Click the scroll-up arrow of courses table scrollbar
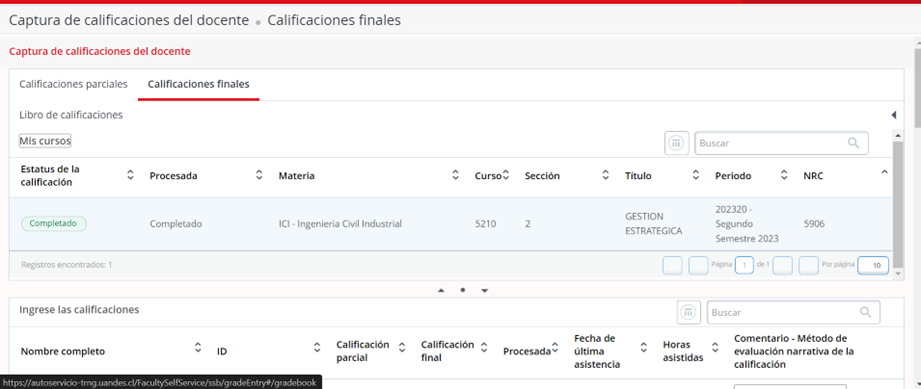 point(898,136)
